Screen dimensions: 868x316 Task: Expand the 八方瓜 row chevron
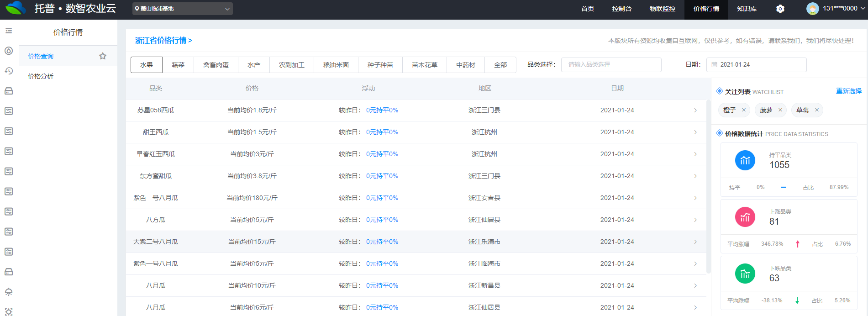click(695, 220)
